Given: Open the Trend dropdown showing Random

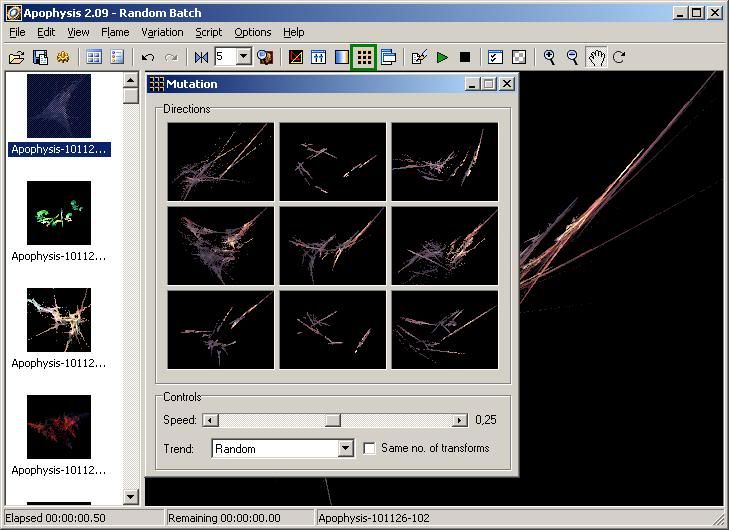Looking at the screenshot, I should point(345,449).
